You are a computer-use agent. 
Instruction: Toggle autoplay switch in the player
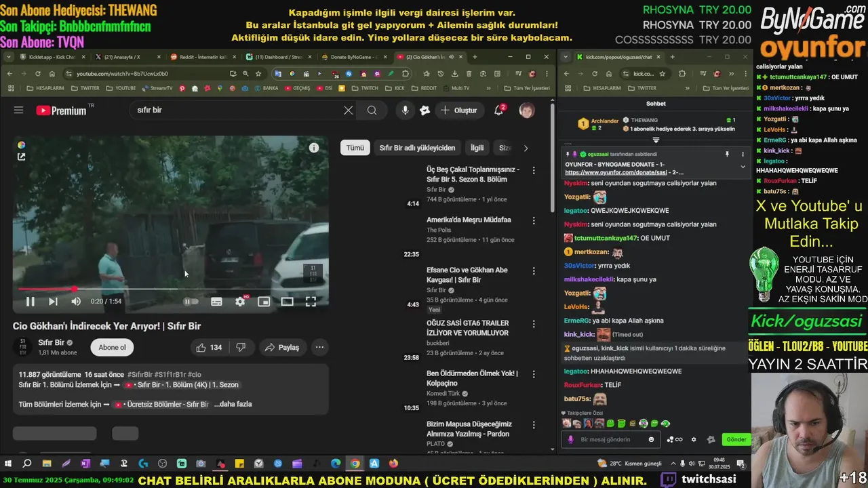point(191,302)
